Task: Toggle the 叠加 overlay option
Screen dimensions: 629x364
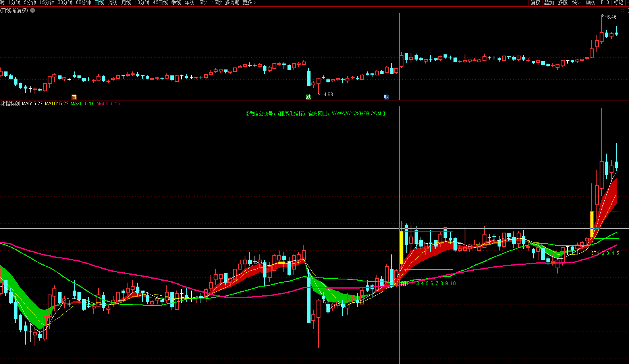Action: pos(549,3)
